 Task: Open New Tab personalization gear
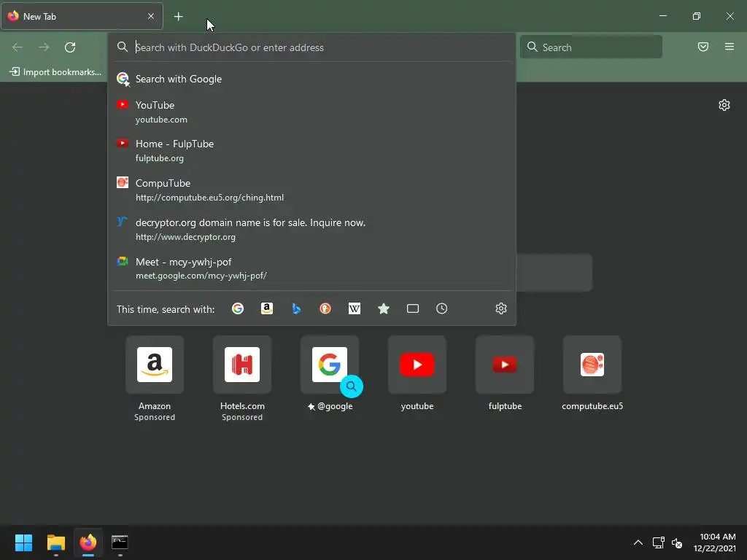724,105
